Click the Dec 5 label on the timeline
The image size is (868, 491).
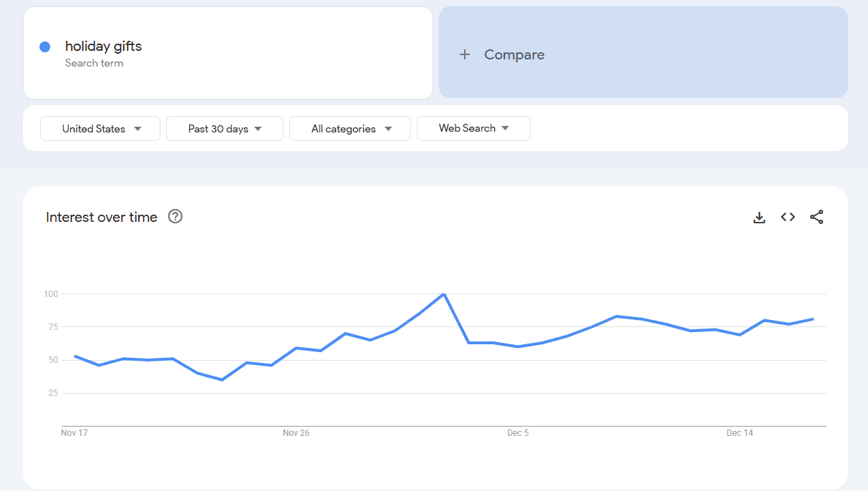click(518, 432)
